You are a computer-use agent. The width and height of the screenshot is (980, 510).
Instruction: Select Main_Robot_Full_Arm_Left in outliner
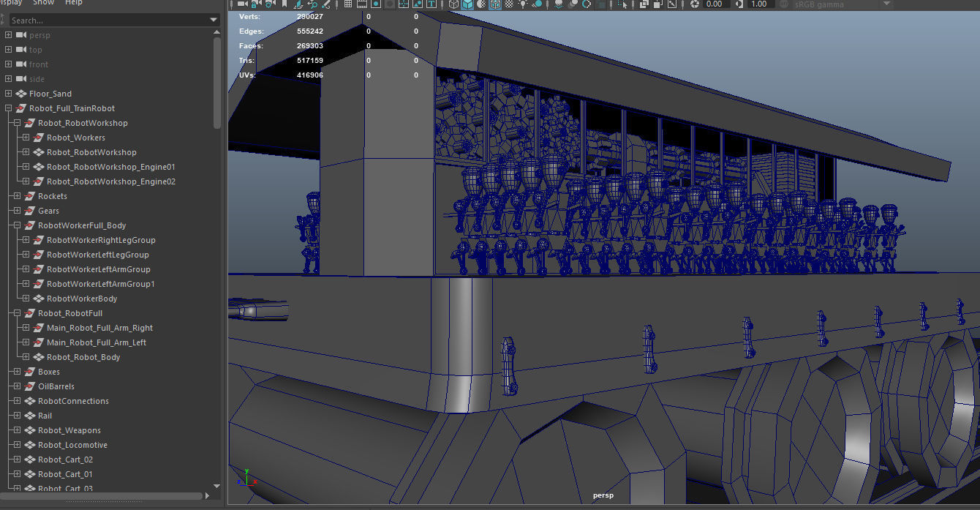click(97, 342)
